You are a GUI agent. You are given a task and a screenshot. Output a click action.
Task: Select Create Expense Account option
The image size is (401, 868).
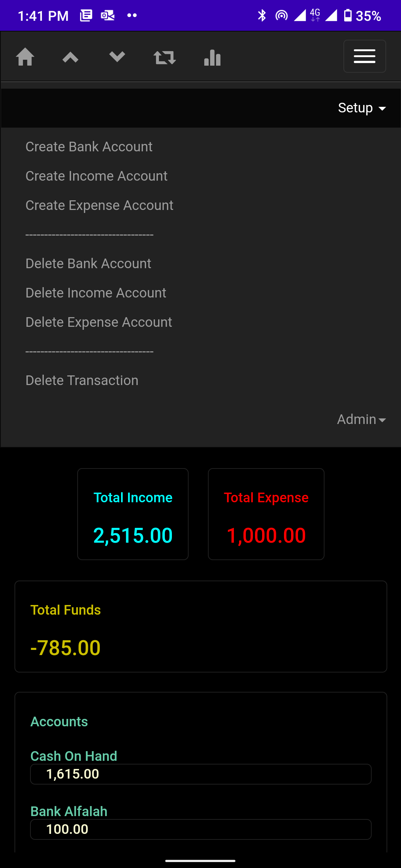tap(99, 206)
